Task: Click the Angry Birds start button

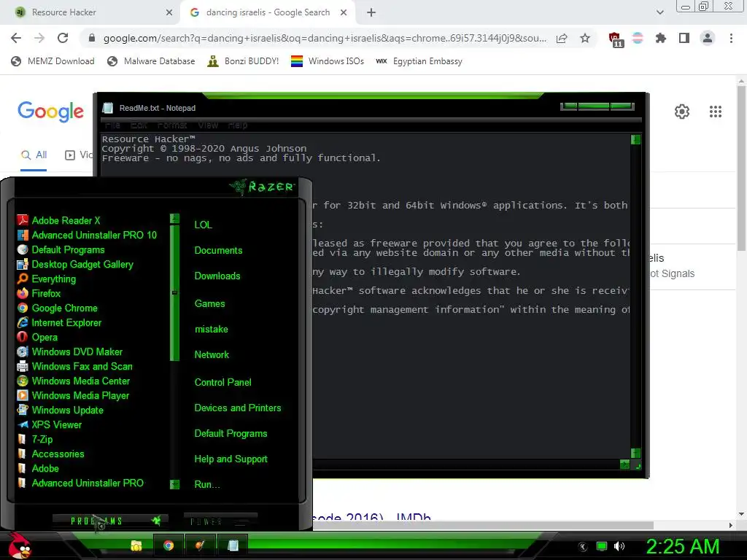Action: (x=20, y=545)
